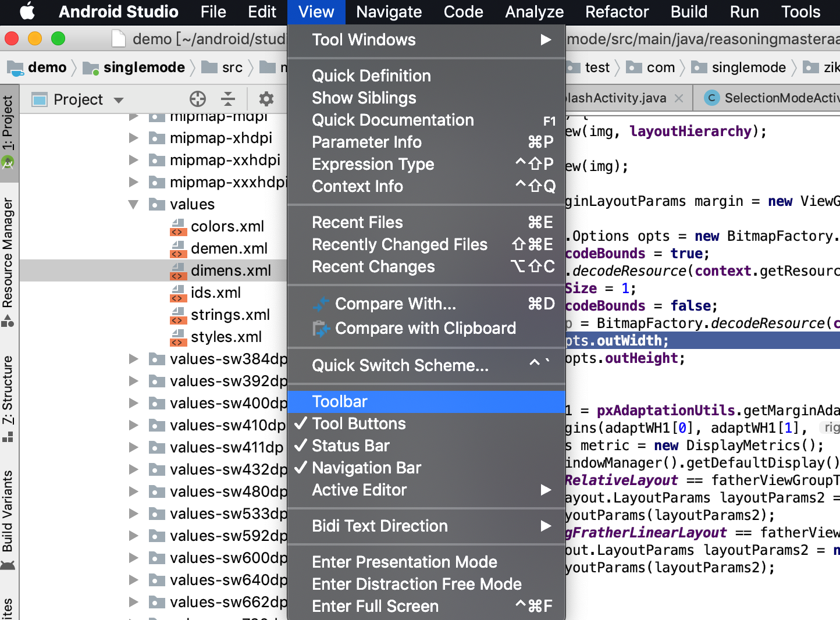Viewport: 840px width, 620px height.
Task: Uncheck Navigation Bar in View menu
Action: tap(426, 468)
